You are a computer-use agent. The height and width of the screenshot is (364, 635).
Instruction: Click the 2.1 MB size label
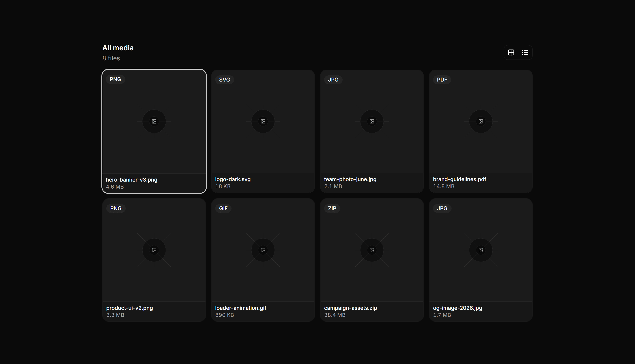[x=333, y=186]
